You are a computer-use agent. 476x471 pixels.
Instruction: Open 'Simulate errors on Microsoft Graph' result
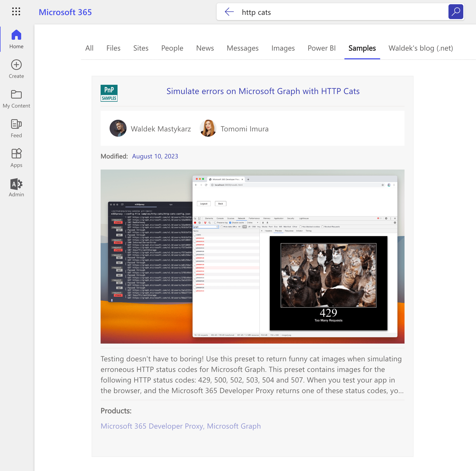[263, 91]
